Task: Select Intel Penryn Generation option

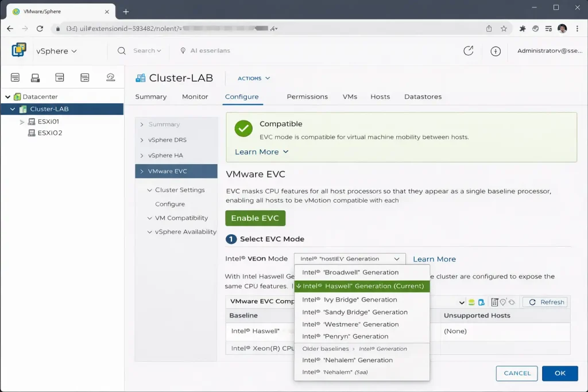Action: point(362,336)
